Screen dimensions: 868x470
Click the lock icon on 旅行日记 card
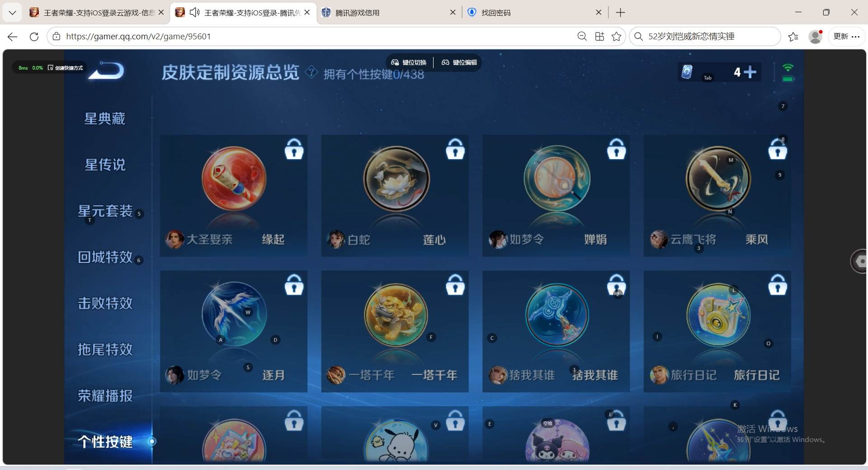pos(778,285)
